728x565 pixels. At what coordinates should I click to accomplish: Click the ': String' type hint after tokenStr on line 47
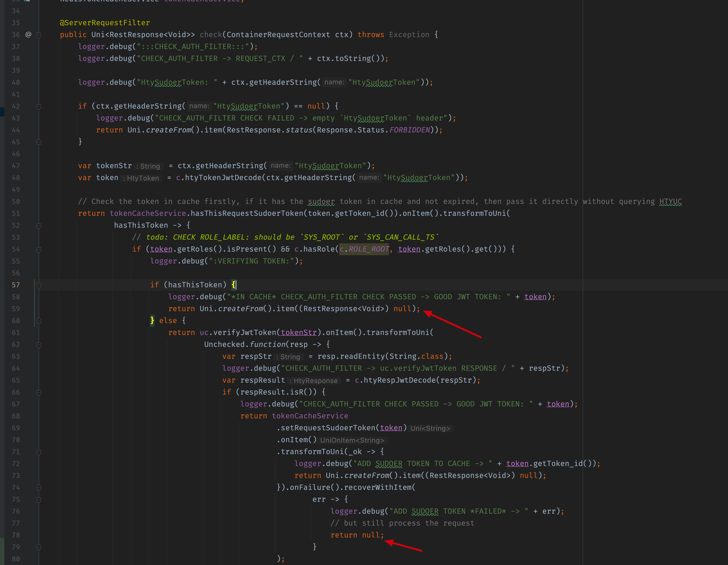pyautogui.click(x=148, y=166)
